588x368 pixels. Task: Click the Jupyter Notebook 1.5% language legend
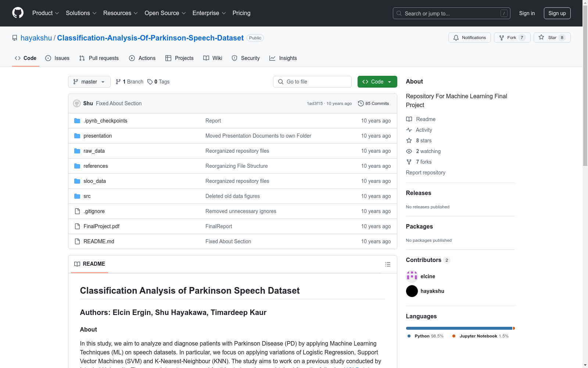pos(480,336)
